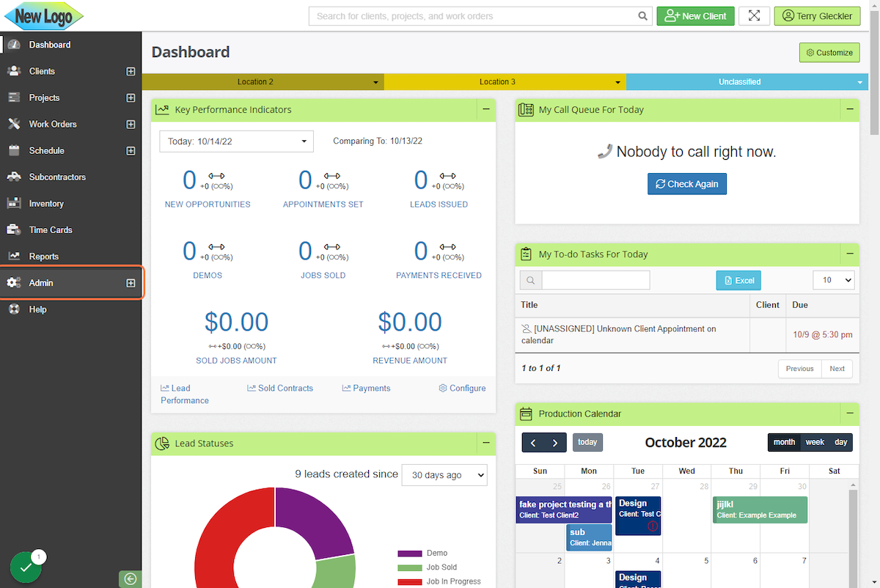Switch Production Calendar to week view

(815, 443)
